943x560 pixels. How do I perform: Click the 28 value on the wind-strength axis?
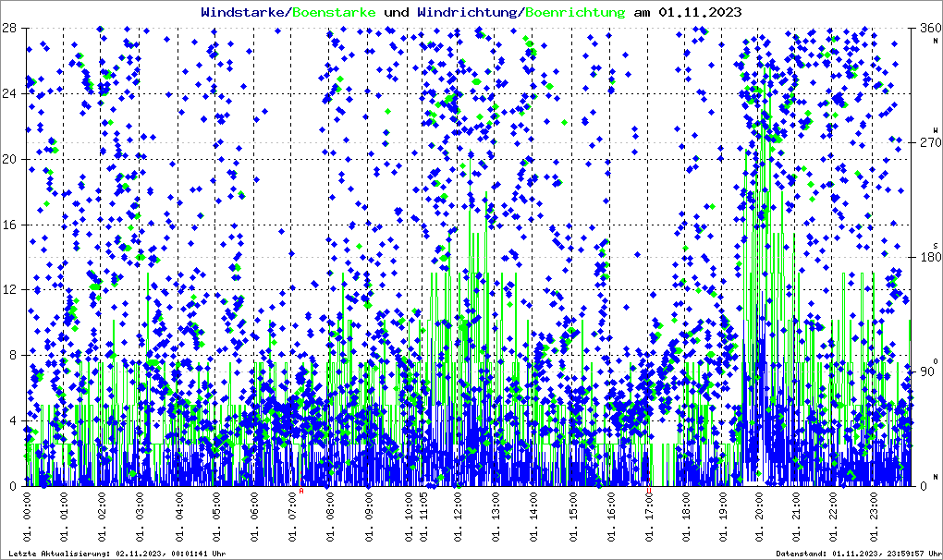pos(8,28)
